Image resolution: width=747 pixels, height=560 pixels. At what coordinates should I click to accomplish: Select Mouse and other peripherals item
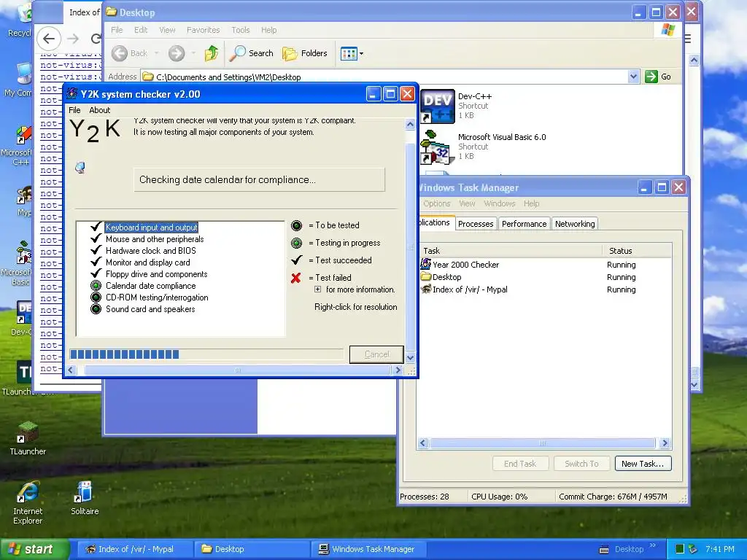[155, 239]
